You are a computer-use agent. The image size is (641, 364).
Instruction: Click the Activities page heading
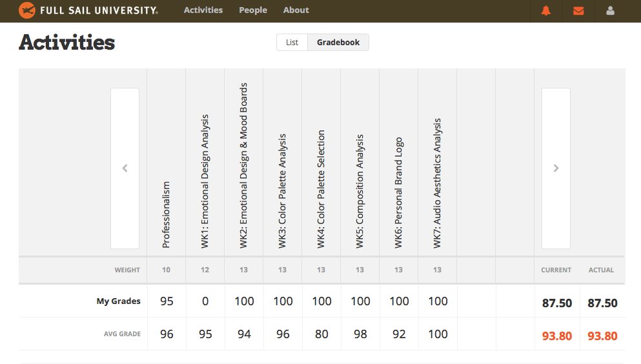(66, 43)
